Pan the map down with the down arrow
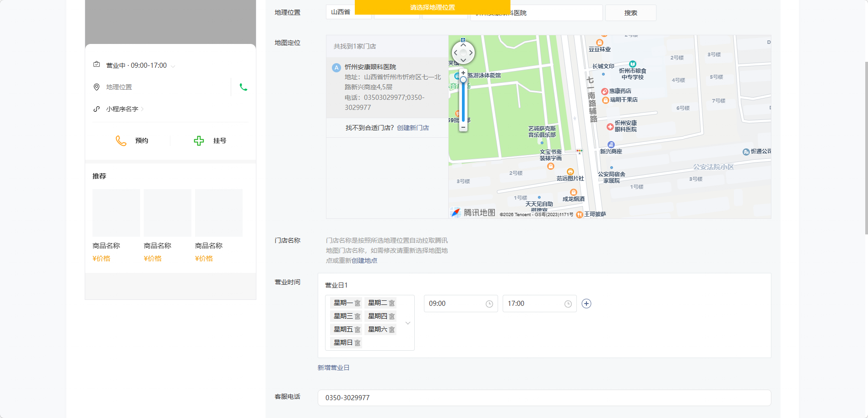 click(463, 60)
